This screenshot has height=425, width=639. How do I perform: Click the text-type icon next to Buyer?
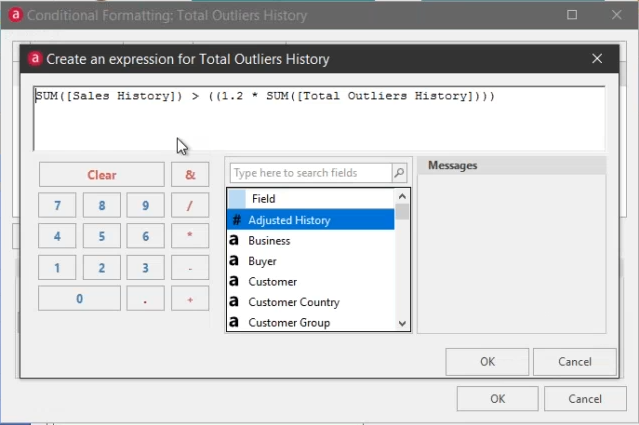pos(234,260)
